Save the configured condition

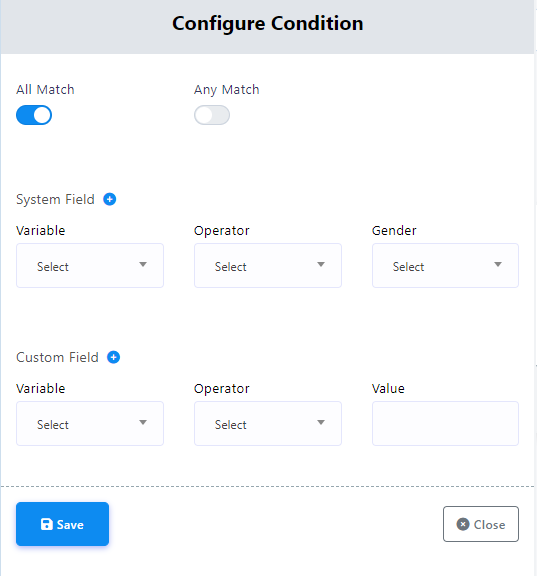62,524
